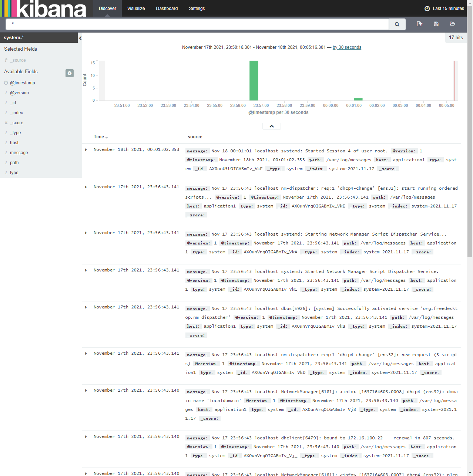Click the Kibana logo

[44, 9]
